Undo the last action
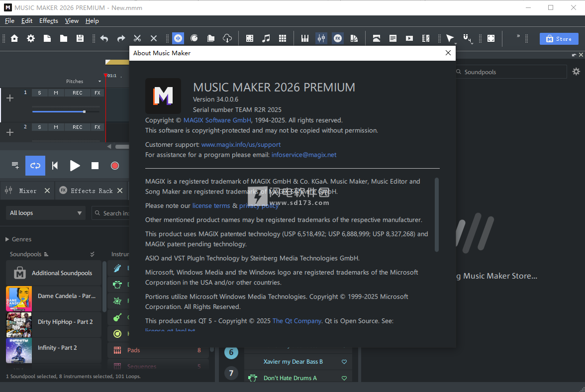The image size is (585, 392). point(104,38)
